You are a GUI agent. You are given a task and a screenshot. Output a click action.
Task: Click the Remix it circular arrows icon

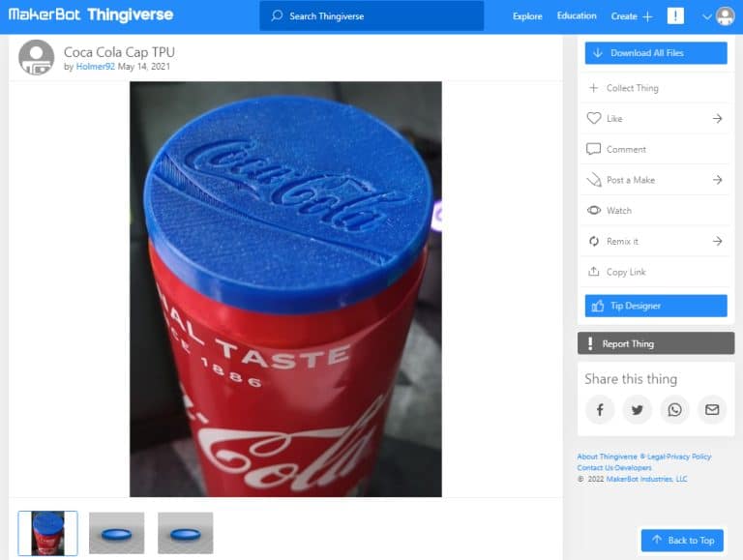[594, 241]
